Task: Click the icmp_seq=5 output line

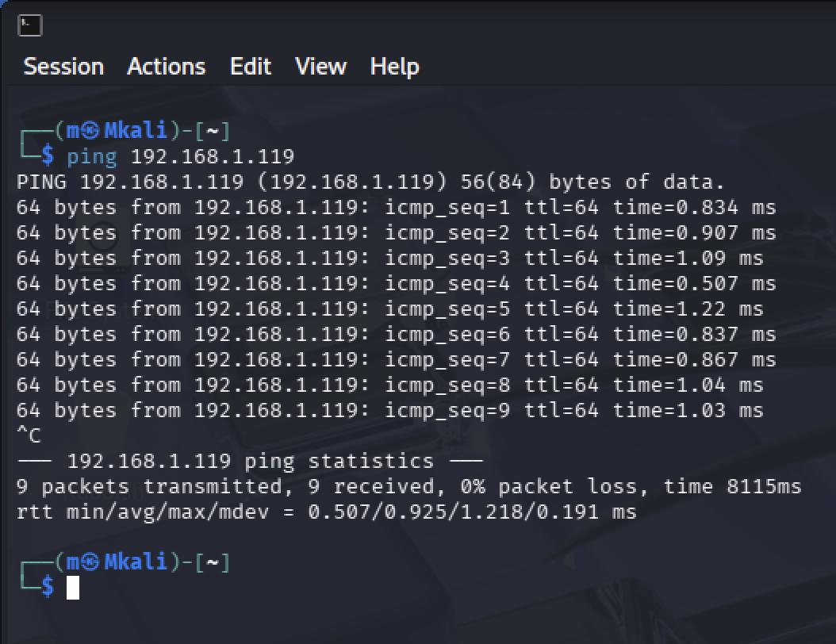Action: pos(389,309)
